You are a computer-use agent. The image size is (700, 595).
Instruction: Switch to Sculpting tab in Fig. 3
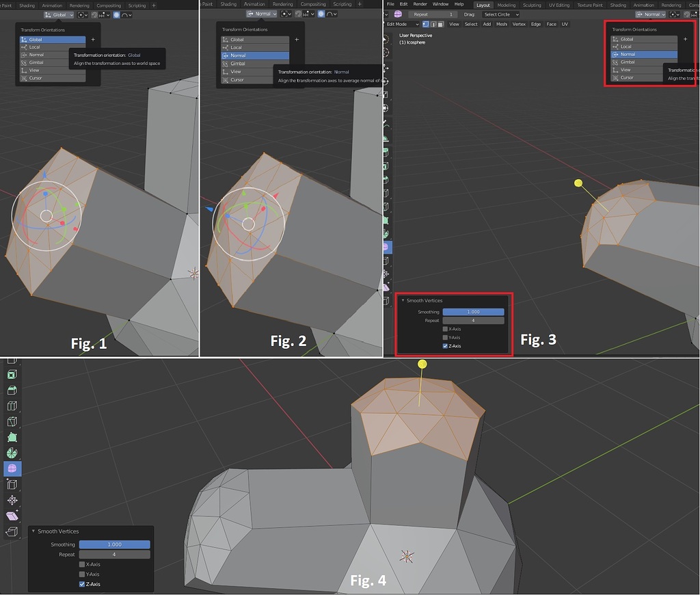(x=532, y=5)
